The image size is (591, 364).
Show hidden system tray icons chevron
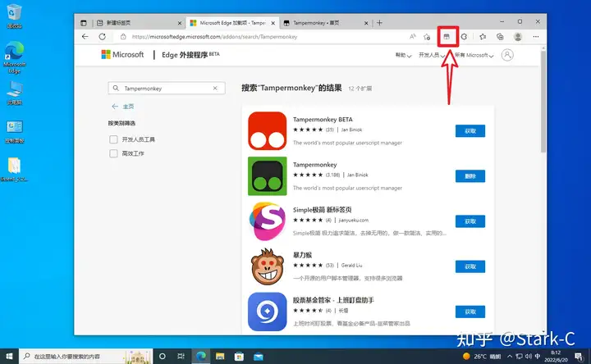pos(510,356)
